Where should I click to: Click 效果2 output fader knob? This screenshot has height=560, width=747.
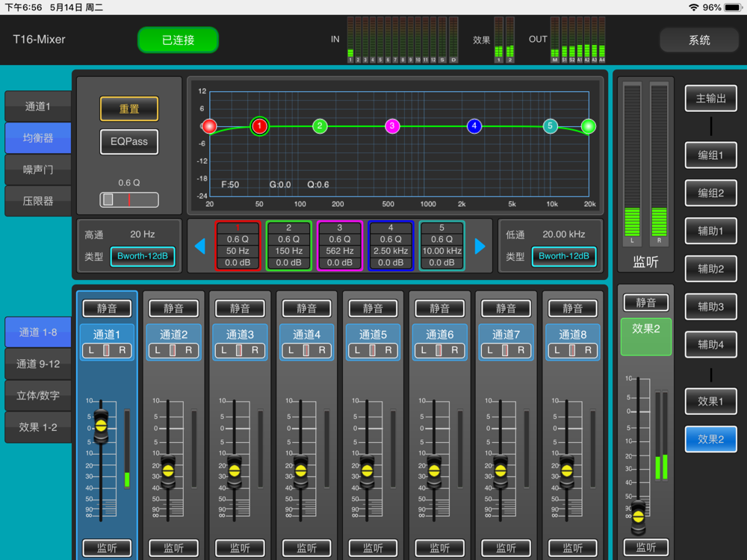point(639,516)
